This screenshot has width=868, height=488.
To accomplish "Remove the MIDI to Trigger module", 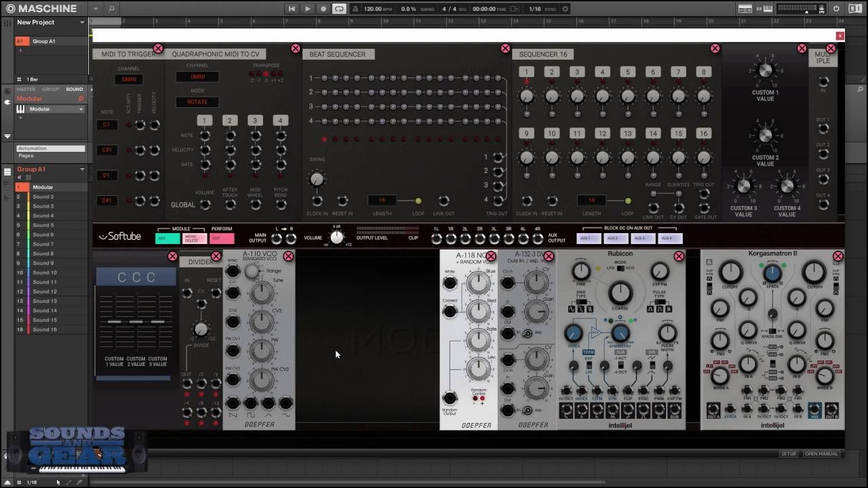I will click(x=158, y=49).
